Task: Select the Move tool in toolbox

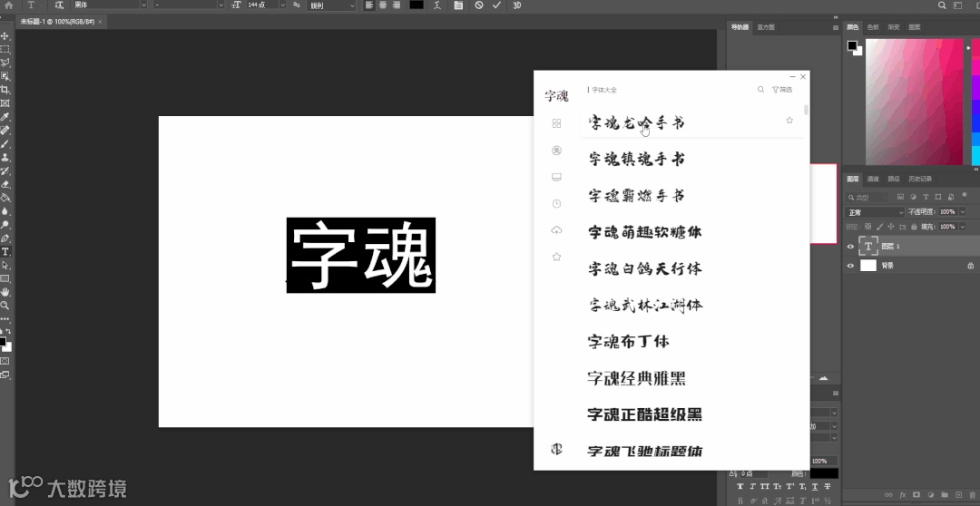Action: [x=5, y=35]
